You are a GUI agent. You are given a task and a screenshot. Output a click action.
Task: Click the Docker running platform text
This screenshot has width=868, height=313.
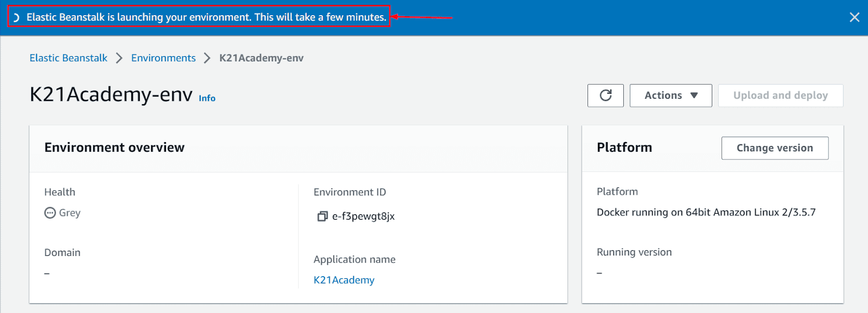706,212
